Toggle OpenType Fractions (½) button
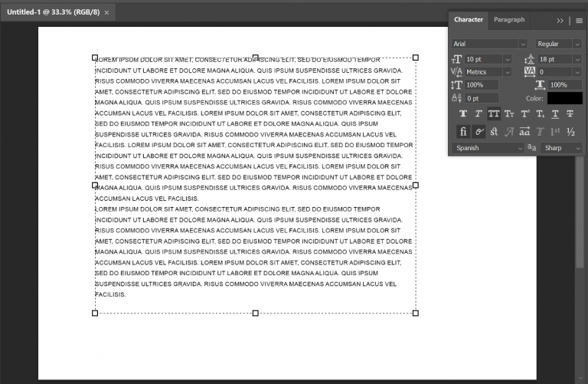588x384 pixels. (x=570, y=132)
